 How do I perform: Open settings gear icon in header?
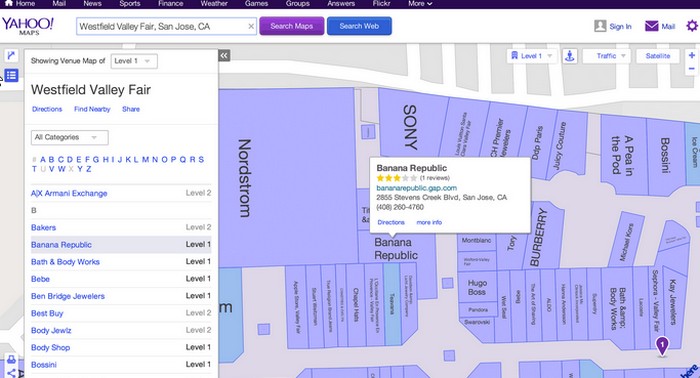pyautogui.click(x=692, y=26)
